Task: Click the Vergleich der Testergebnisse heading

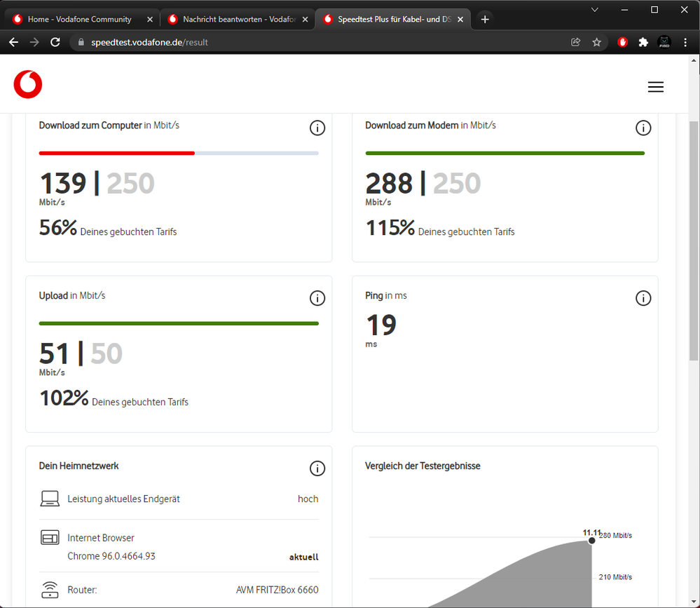Action: point(423,466)
